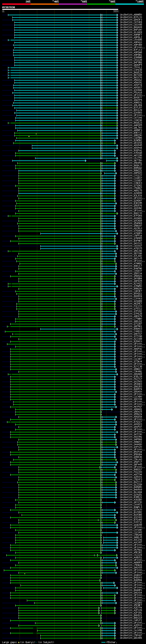
Task: Select the UniRef100_B3TLR7 label
Action: (x=131, y=108)
